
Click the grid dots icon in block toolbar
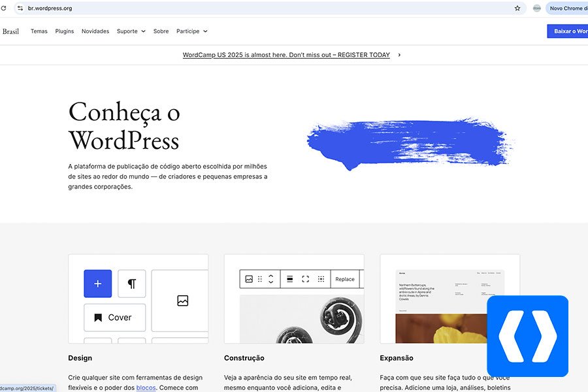click(321, 279)
